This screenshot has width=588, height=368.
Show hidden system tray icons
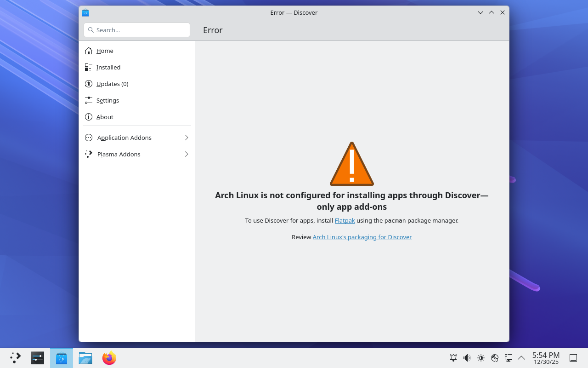521,358
